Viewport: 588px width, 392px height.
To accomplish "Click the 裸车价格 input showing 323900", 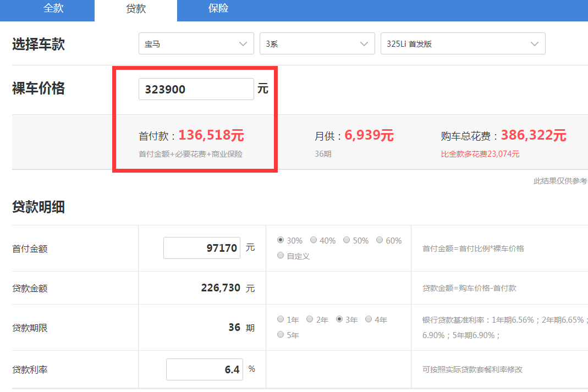I will coord(196,89).
